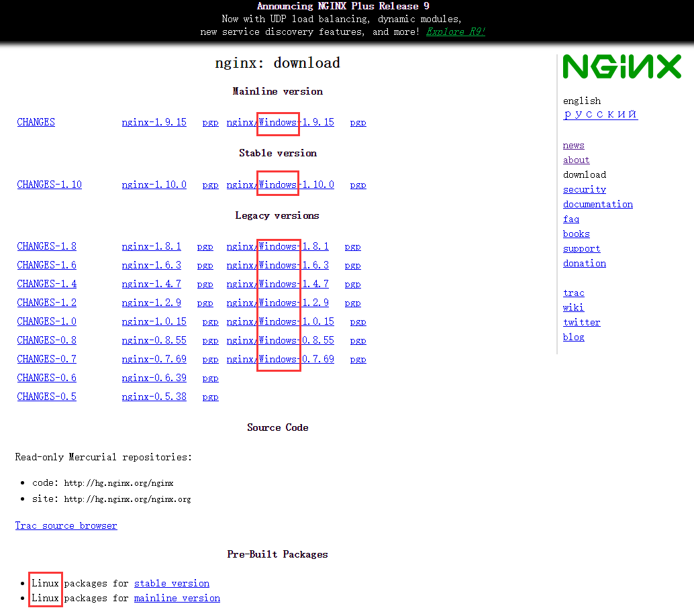Open CHANGES-1.6 link

[x=46, y=265]
